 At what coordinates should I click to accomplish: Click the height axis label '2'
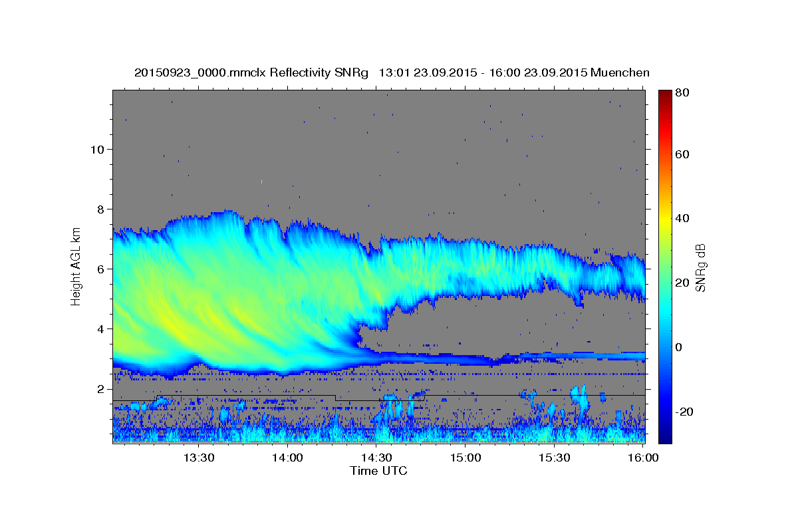coord(101,388)
